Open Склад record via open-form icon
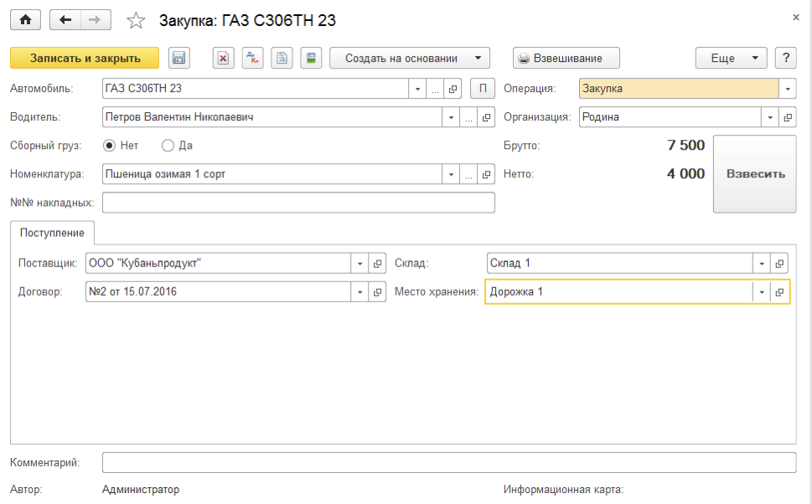Viewport: 812px width, 504px height. 778,264
